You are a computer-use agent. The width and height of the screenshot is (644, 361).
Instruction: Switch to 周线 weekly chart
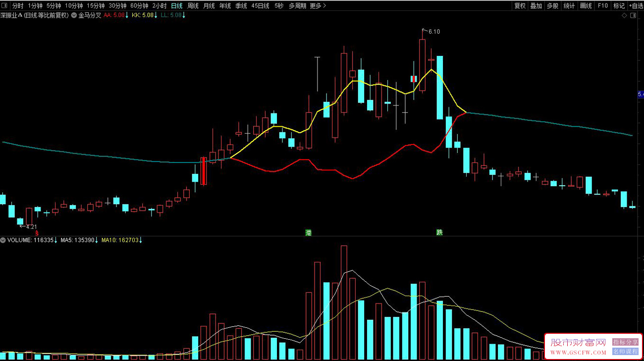pos(193,6)
